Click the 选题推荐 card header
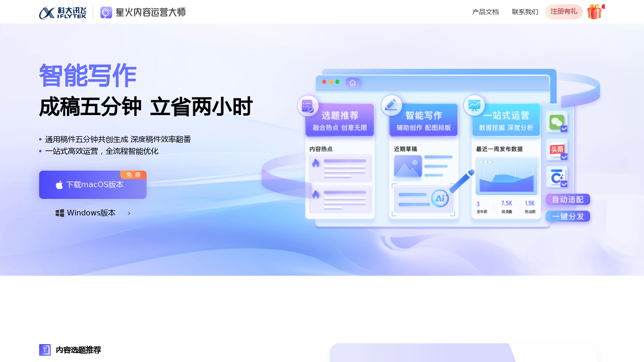Viewport: 644px width, 362px height. pos(340,120)
